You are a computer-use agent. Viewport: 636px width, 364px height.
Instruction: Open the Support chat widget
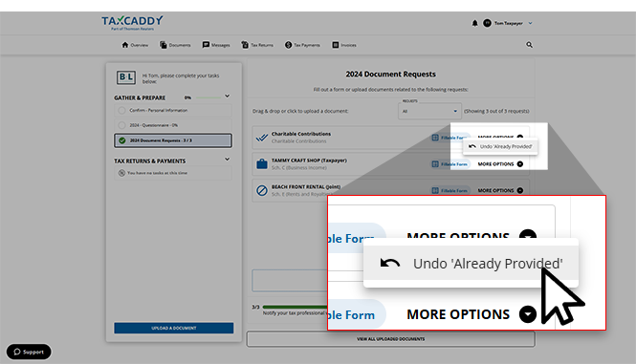tap(29, 352)
